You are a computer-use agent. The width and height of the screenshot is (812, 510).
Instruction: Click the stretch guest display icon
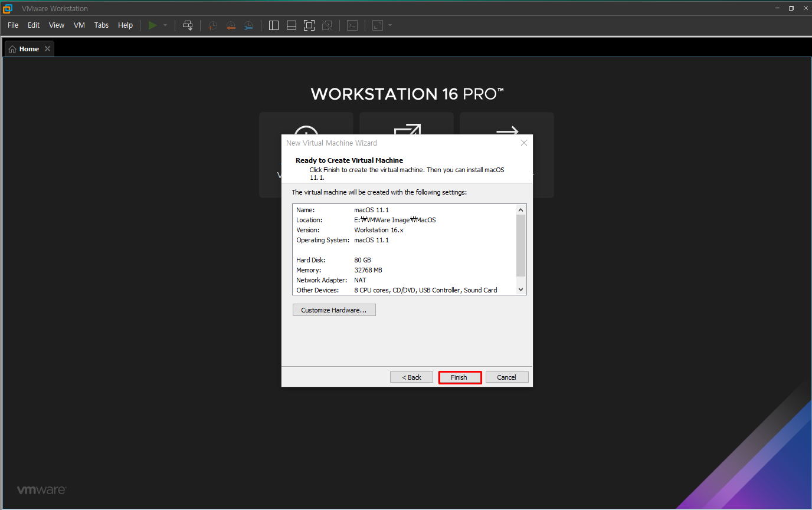[x=378, y=25]
